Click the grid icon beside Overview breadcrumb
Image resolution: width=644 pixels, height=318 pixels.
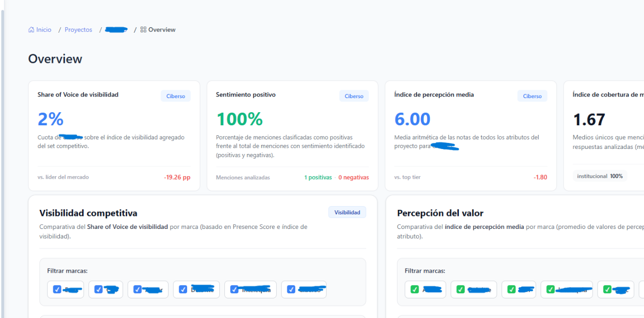coord(143,30)
